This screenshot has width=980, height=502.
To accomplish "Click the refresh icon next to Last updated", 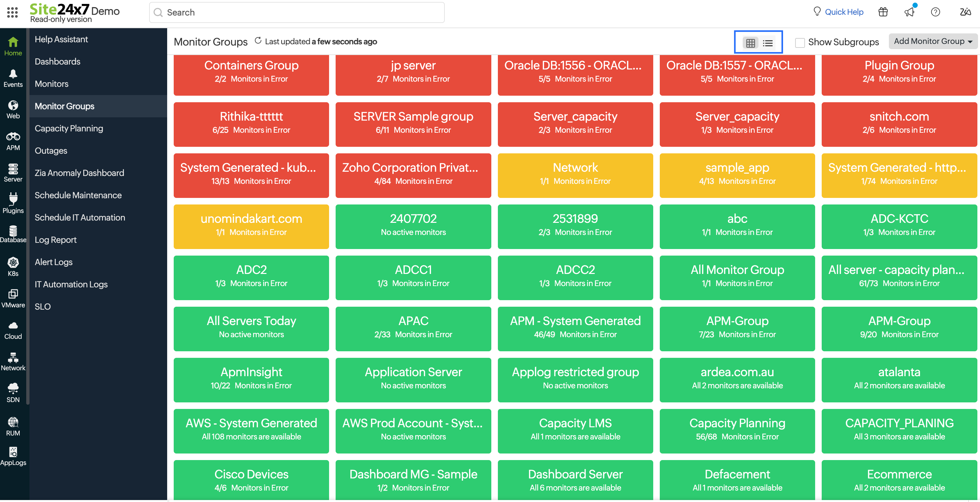I will click(x=258, y=41).
